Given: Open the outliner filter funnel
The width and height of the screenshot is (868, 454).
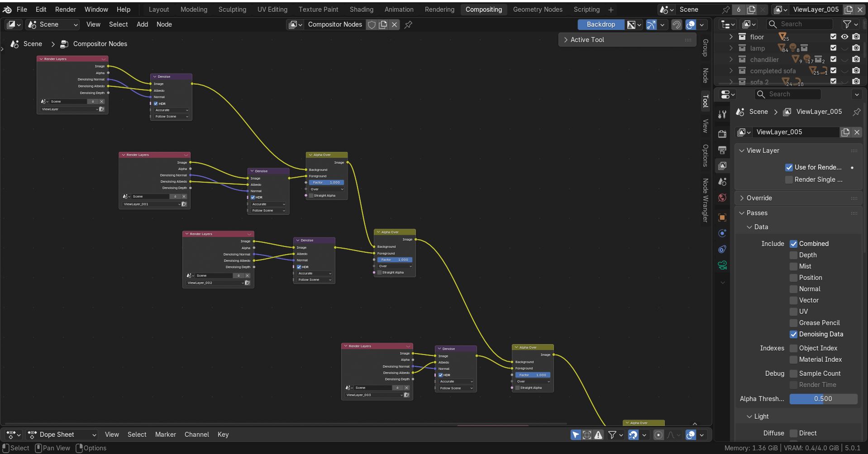Looking at the screenshot, I should (x=847, y=24).
